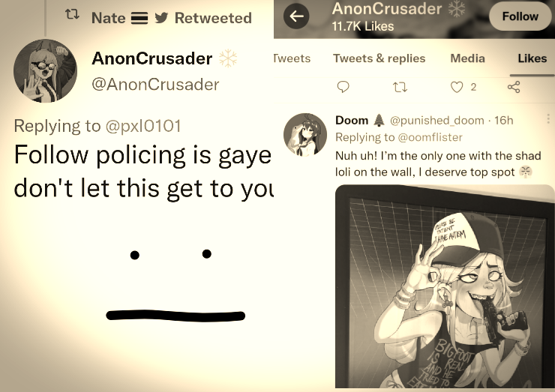The width and height of the screenshot is (555, 392).
Task: Open Doom's profile picture
Action: tap(305, 135)
